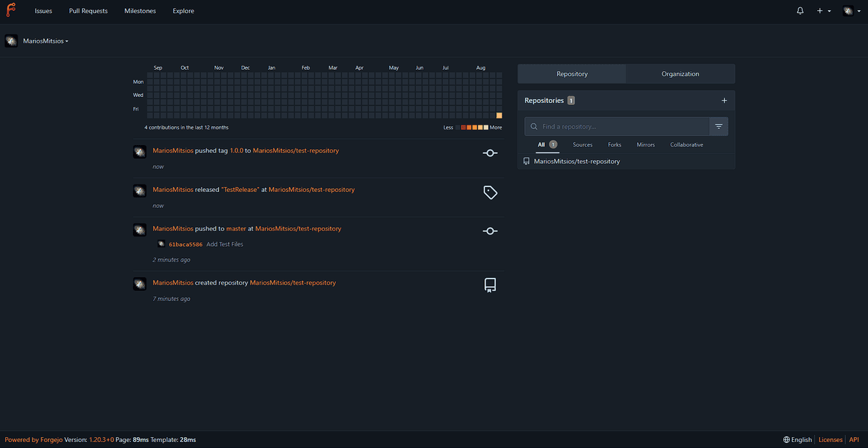Click the highlighted contribution square in heatmap
The width and height of the screenshot is (868, 448).
tap(499, 115)
